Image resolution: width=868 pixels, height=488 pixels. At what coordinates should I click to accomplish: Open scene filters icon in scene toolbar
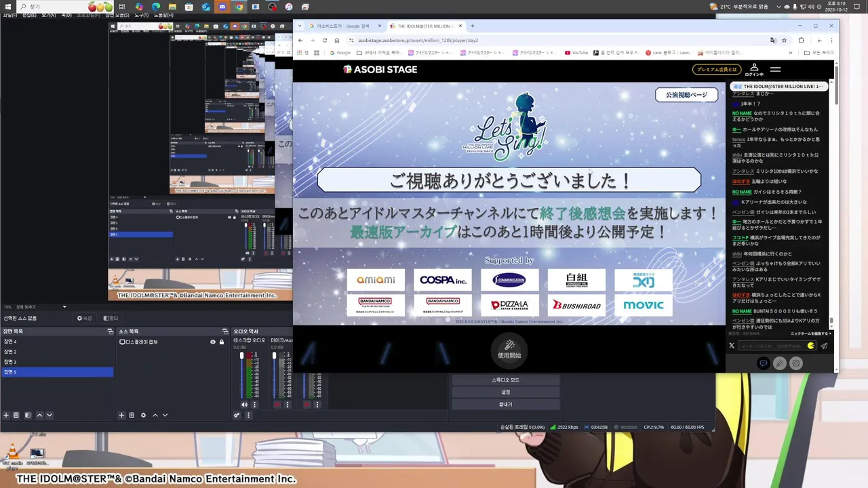28,415
